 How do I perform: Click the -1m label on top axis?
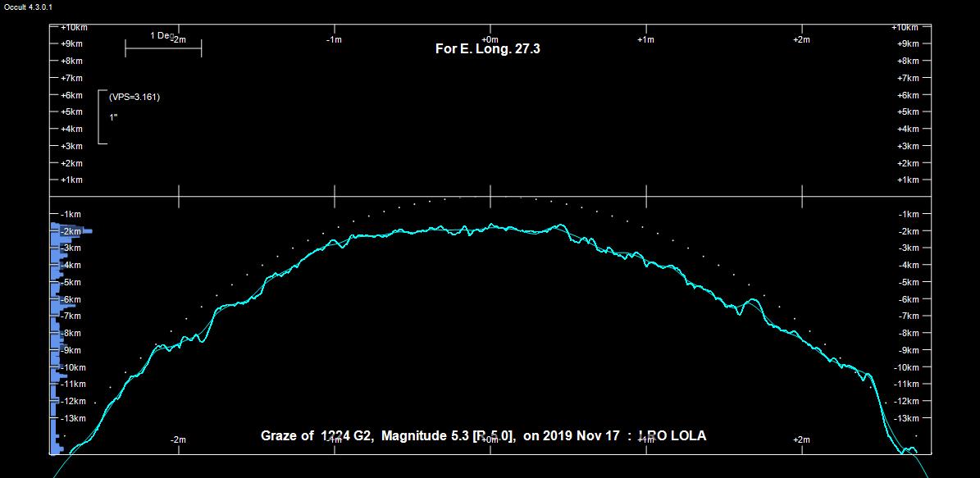tap(334, 39)
